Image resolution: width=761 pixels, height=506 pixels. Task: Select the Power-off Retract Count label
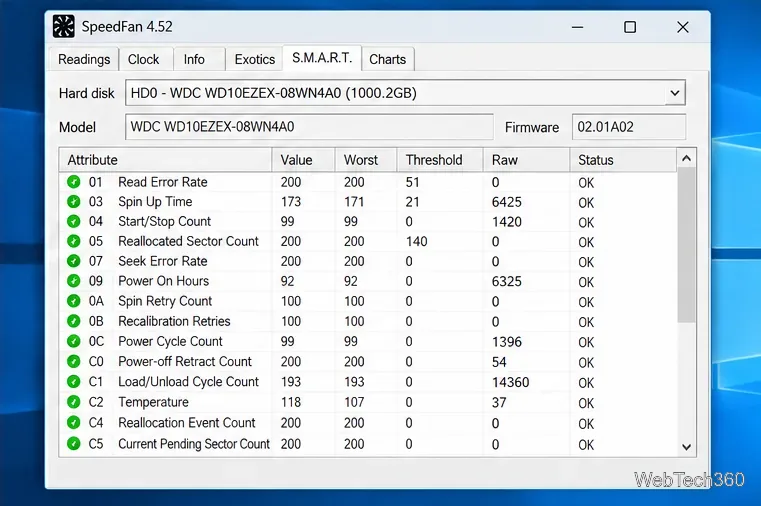[185, 361]
